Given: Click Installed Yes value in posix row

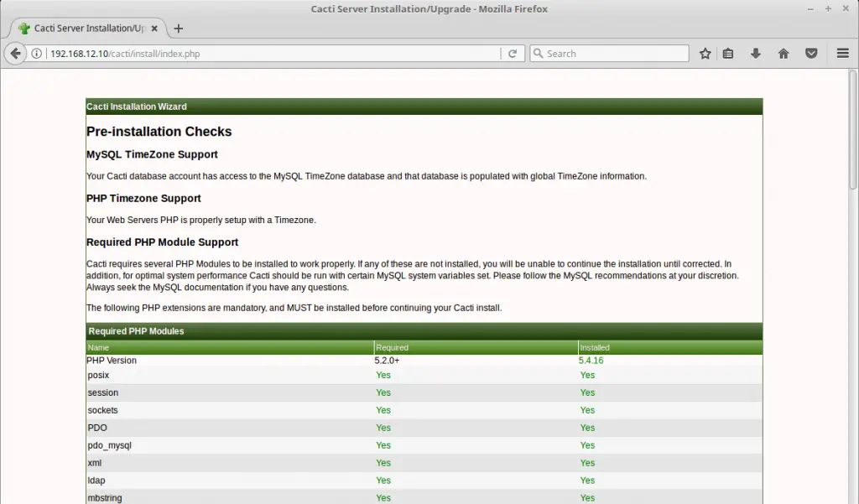Looking at the screenshot, I should (x=587, y=375).
